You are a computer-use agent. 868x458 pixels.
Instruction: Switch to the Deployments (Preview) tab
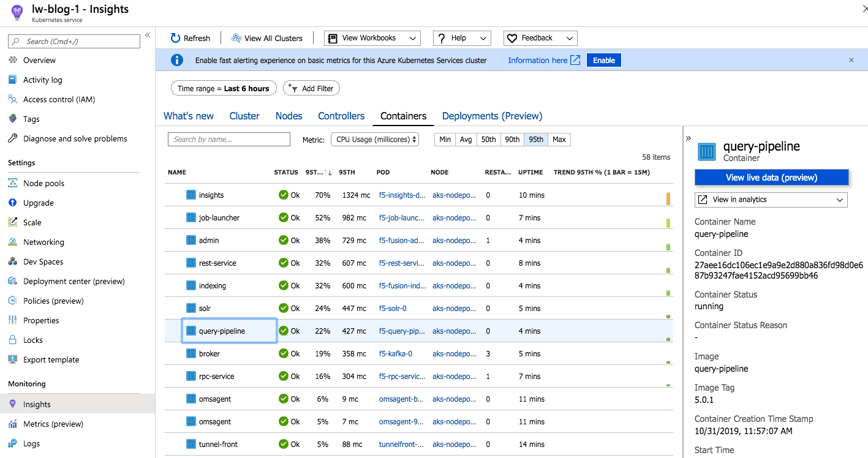(492, 116)
